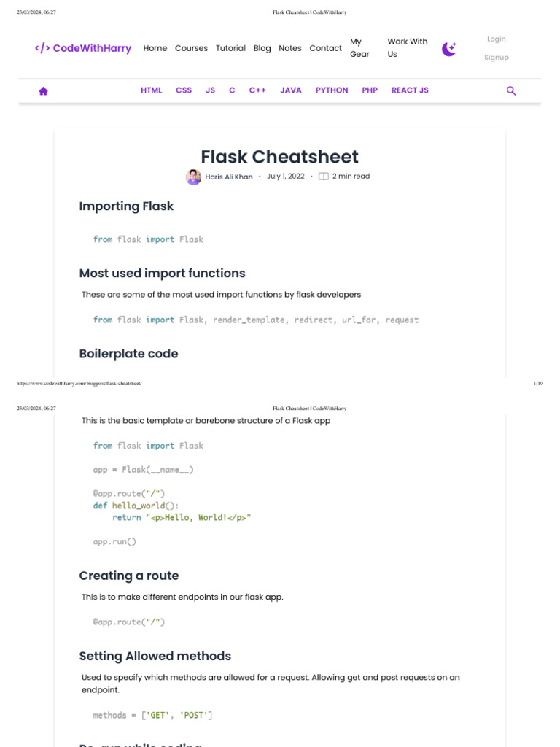Open the Tutorial menu item

tap(230, 48)
